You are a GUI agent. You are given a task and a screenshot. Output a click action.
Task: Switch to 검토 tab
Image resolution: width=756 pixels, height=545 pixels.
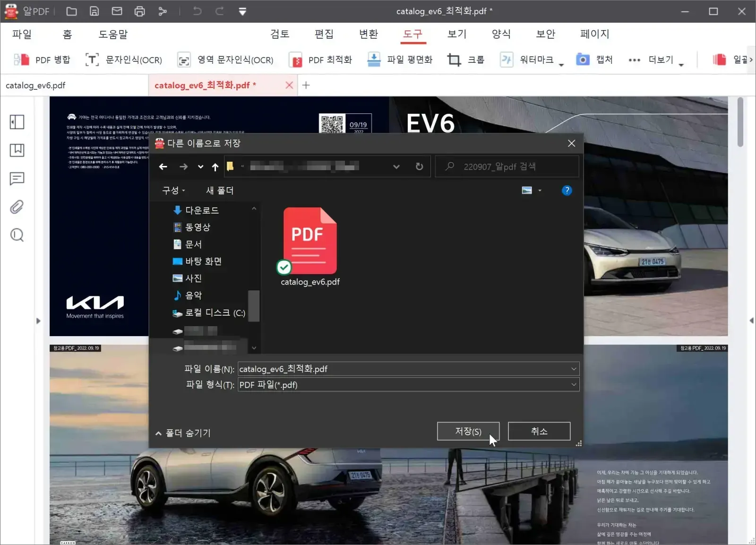pos(280,34)
